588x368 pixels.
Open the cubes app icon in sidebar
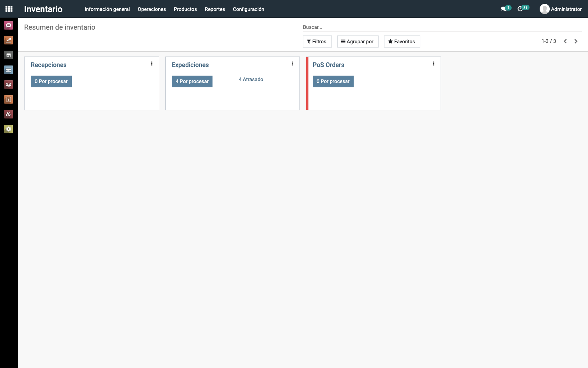9,114
